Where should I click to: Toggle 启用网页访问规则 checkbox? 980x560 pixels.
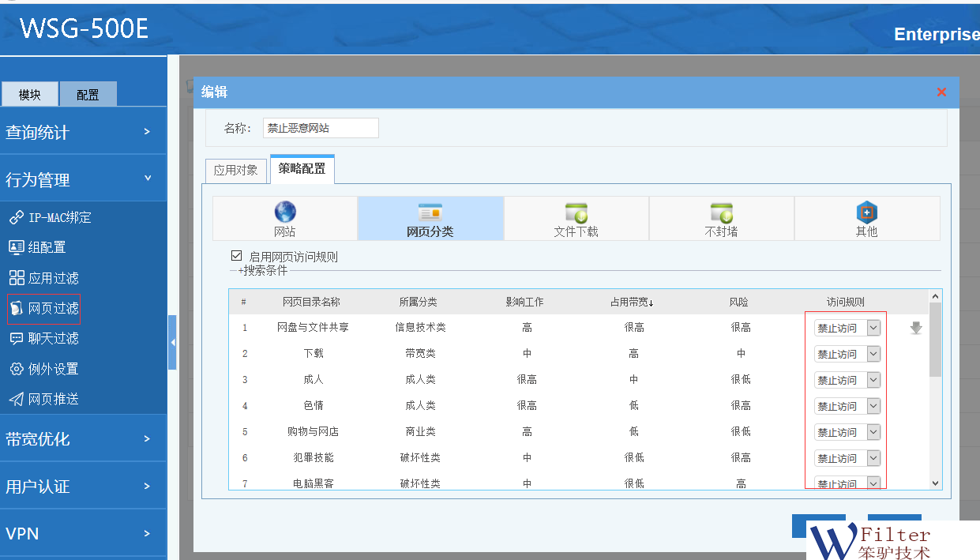tap(236, 256)
